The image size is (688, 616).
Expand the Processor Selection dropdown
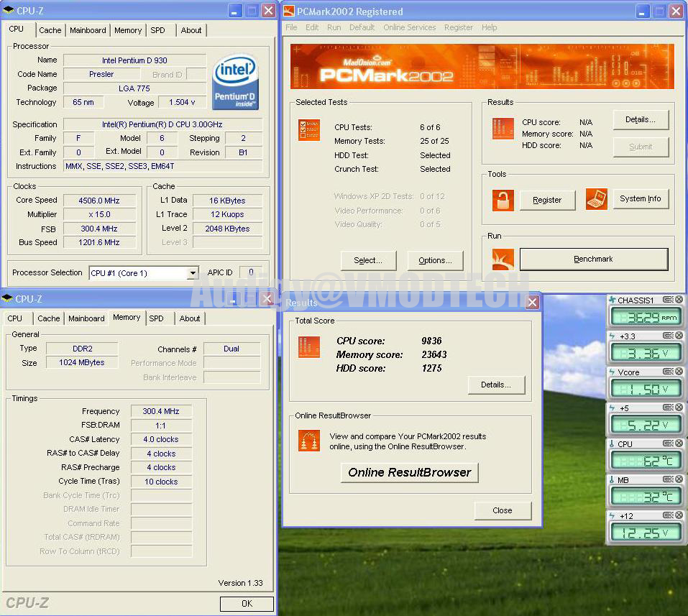pos(193,273)
